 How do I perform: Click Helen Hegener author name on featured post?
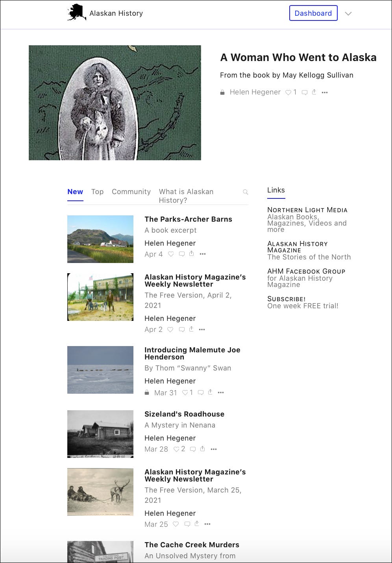pyautogui.click(x=255, y=92)
